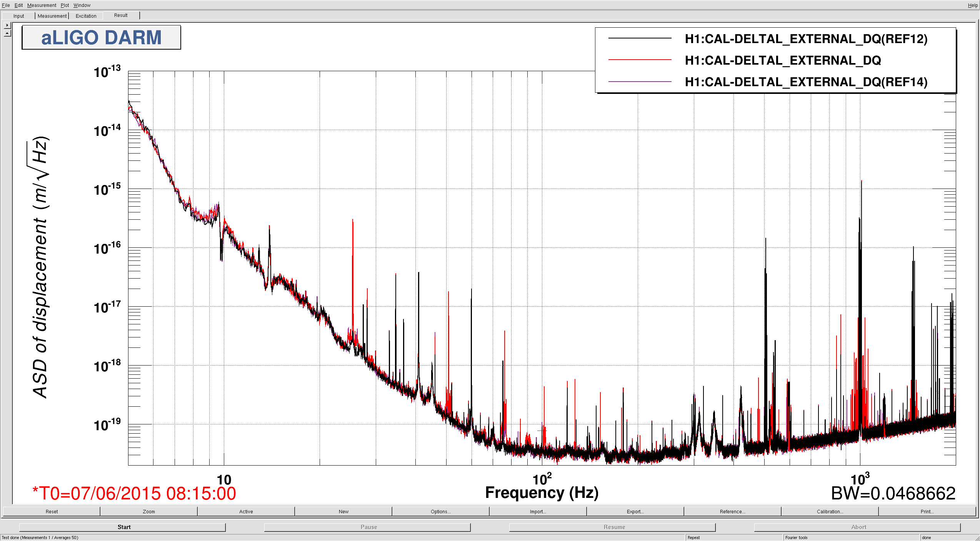This screenshot has width=980, height=541.
Task: Open the Window menu
Action: pyautogui.click(x=82, y=5)
